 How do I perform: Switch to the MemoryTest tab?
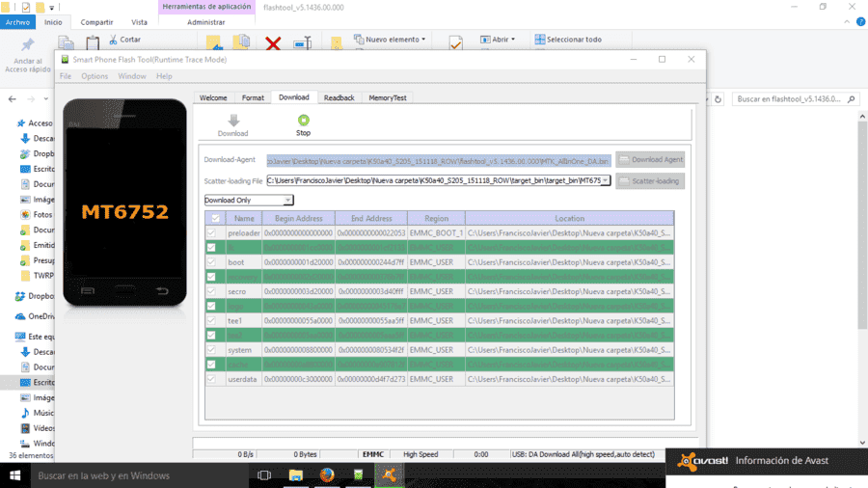click(x=388, y=98)
